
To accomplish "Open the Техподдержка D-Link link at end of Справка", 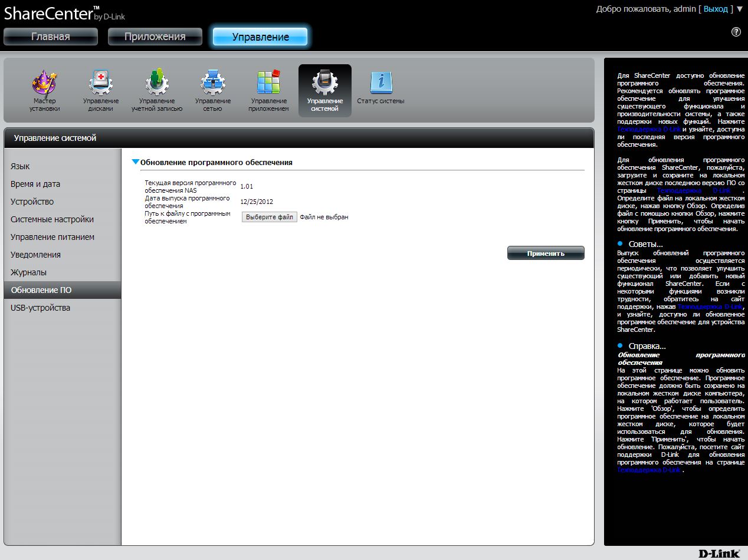I will [649, 470].
